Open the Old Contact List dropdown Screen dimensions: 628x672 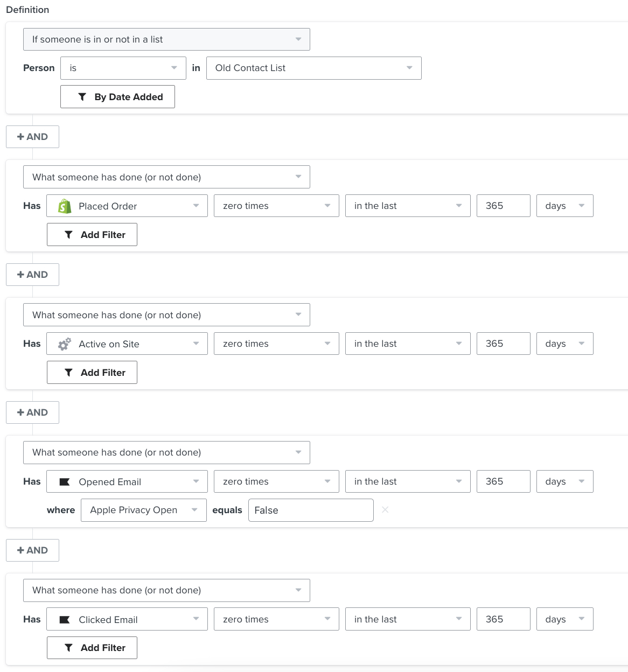click(313, 68)
